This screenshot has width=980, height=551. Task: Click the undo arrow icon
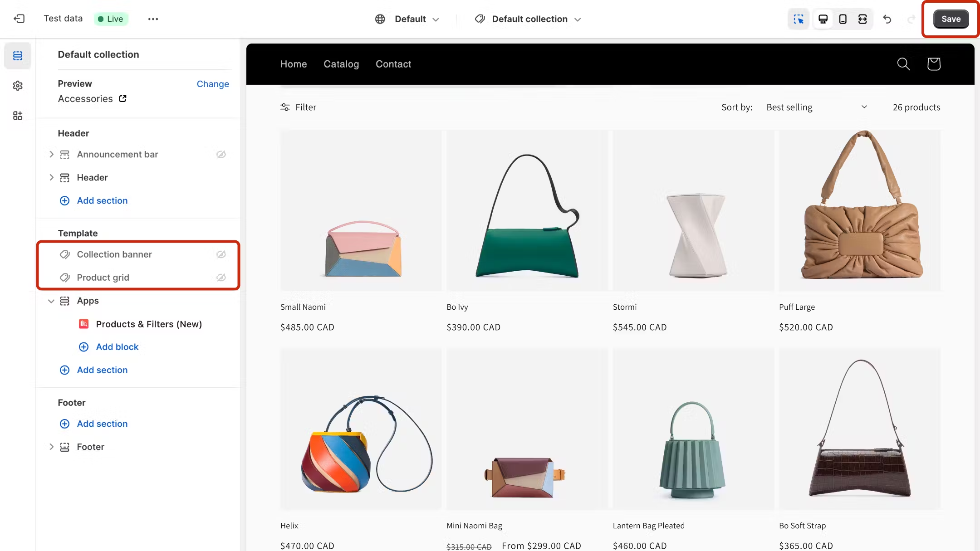(887, 19)
